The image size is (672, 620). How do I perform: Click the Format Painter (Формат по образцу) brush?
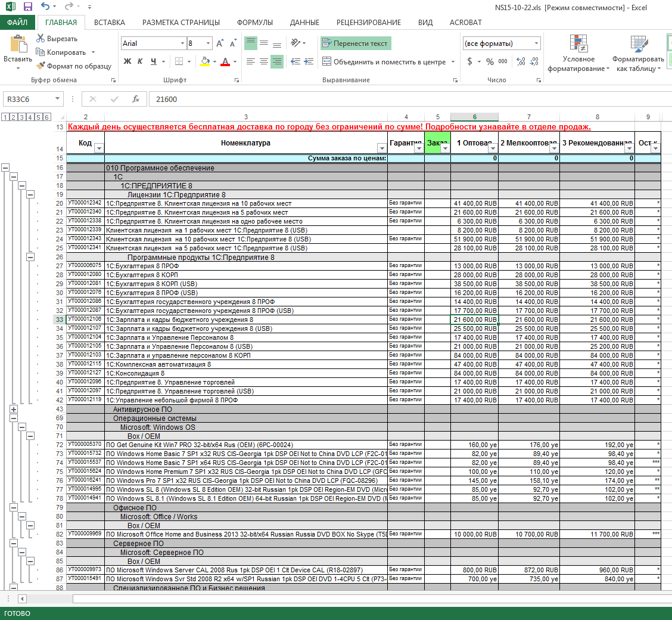click(x=41, y=66)
